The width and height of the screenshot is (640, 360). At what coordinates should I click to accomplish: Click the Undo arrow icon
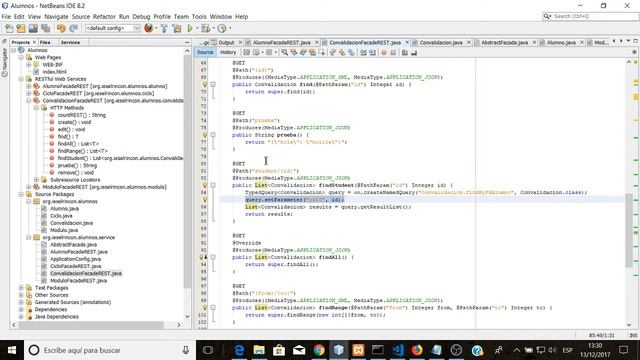(61, 28)
